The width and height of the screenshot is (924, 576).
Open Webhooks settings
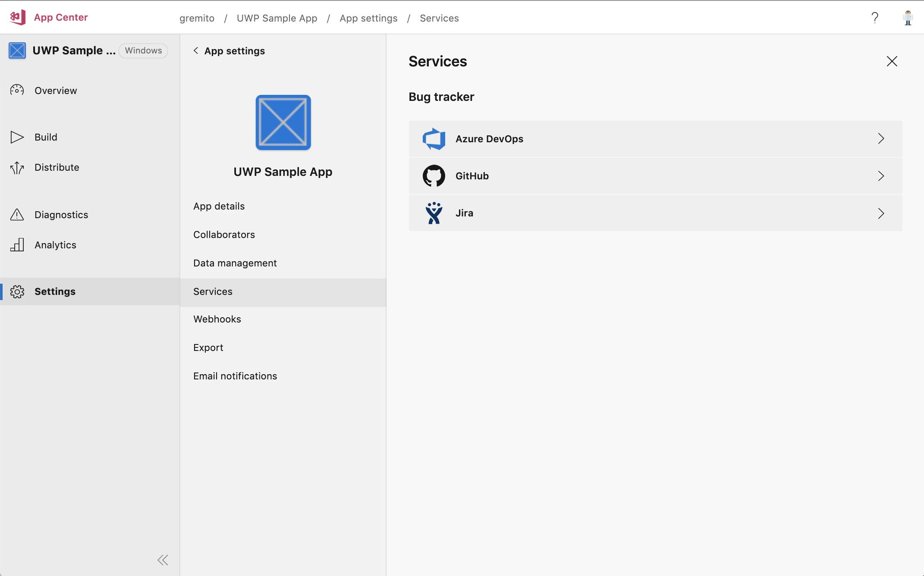click(x=283, y=319)
